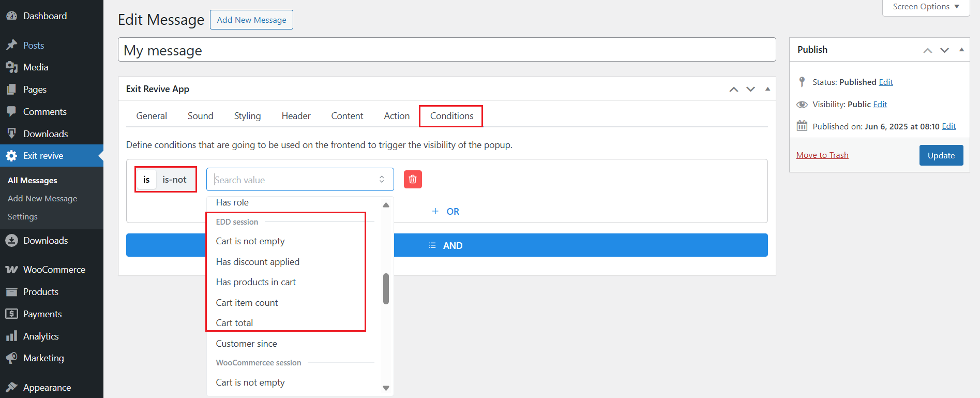Open Analytics via its bar-chart icon

pyautogui.click(x=11, y=336)
